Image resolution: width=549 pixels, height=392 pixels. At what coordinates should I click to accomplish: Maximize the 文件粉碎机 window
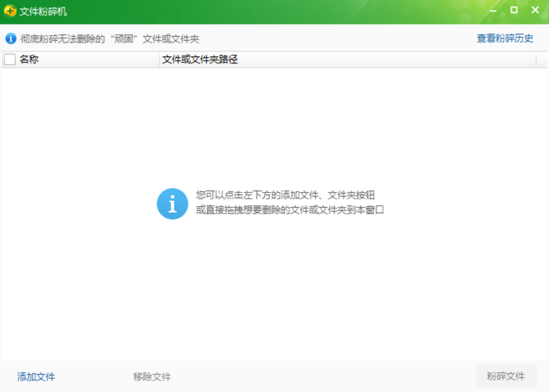pyautogui.click(x=513, y=9)
